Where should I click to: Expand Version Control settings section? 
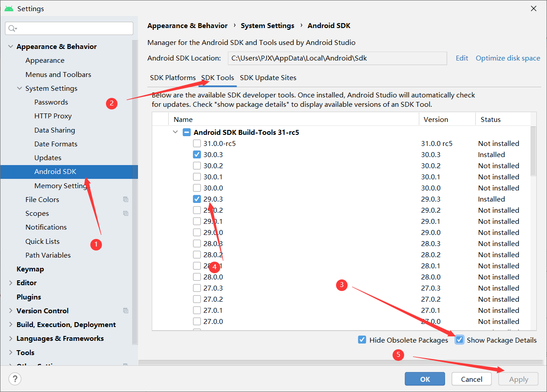tap(10, 311)
